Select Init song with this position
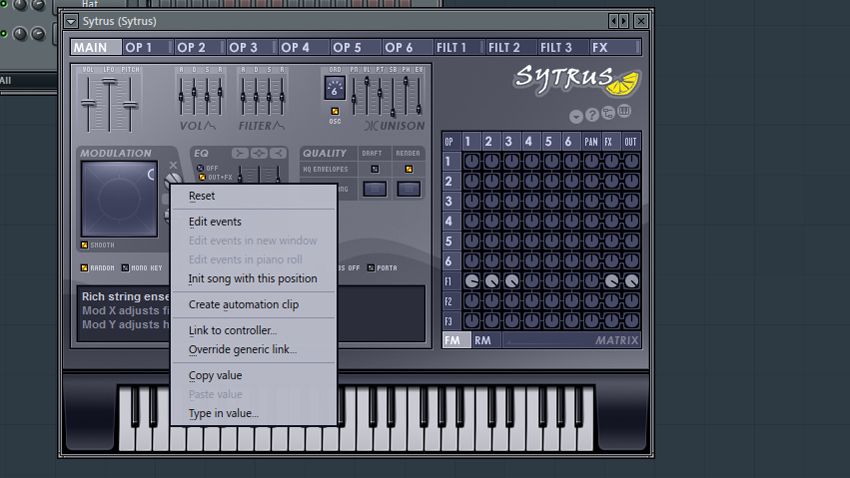 coord(254,279)
